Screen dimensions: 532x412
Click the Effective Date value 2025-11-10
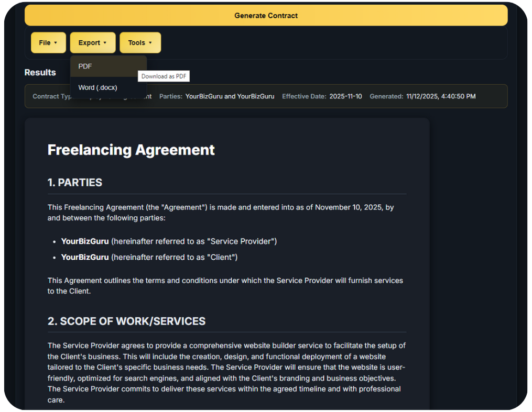click(x=345, y=96)
